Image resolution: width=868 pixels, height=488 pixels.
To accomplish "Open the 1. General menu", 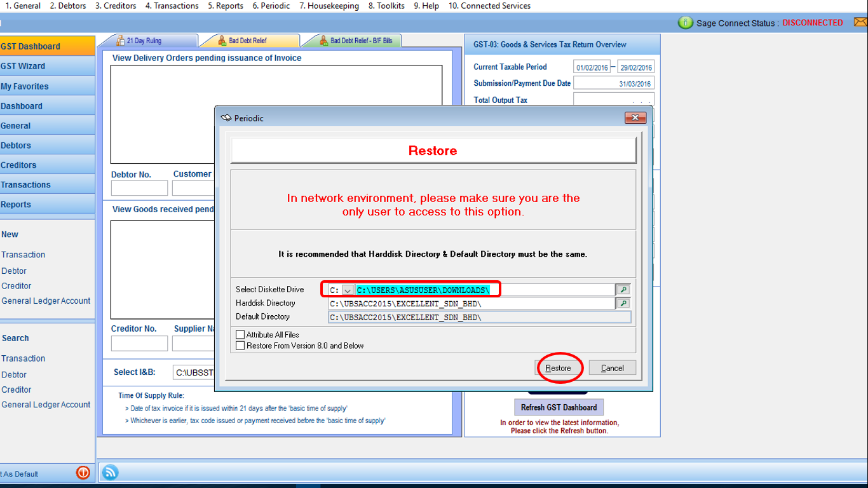I will [x=23, y=6].
